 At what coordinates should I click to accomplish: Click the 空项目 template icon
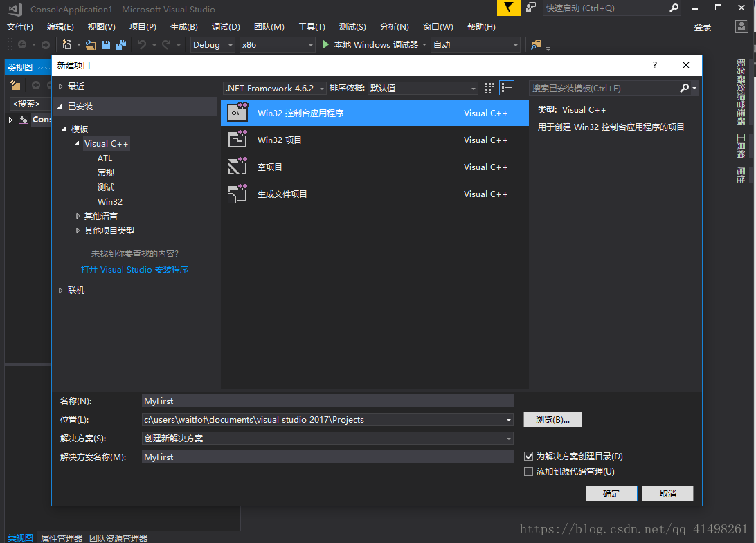[x=237, y=167]
